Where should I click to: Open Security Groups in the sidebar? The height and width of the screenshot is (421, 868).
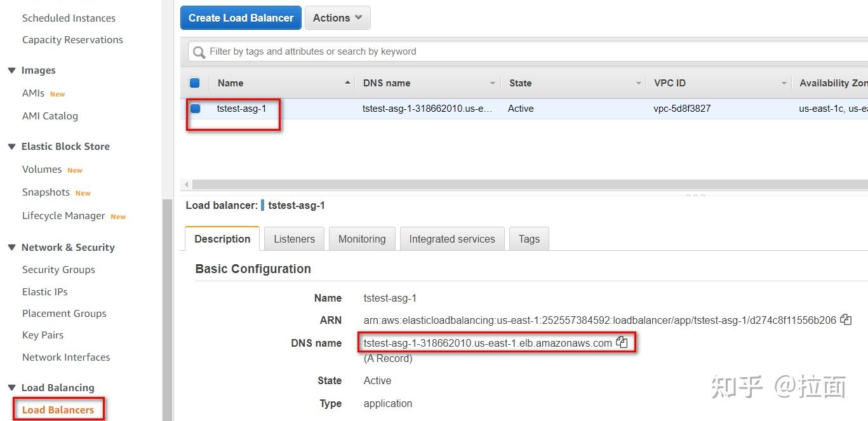coord(58,269)
